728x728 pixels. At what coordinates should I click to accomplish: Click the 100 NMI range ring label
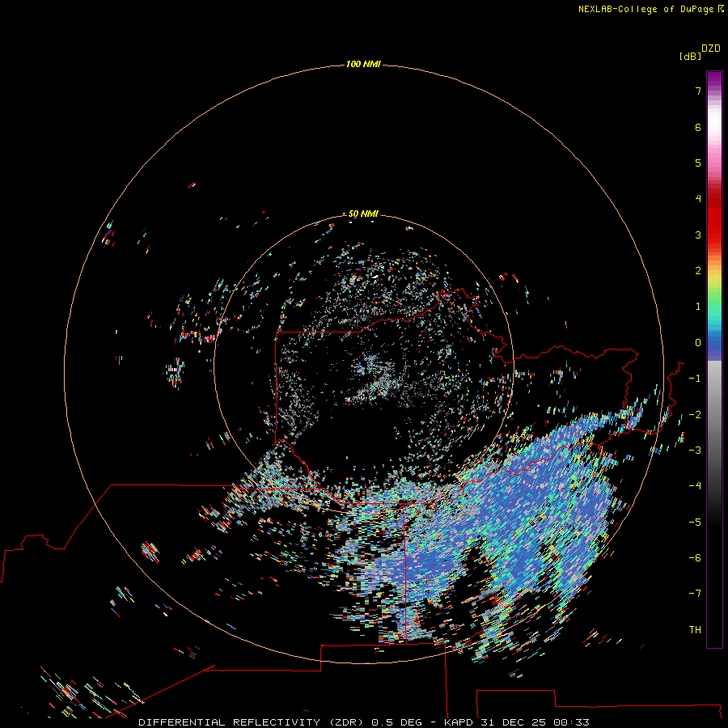tap(363, 64)
